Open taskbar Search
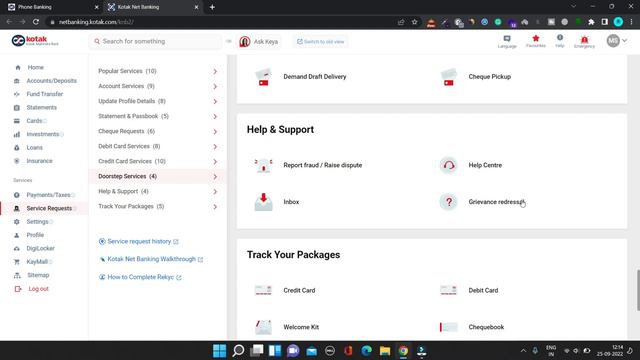The image size is (640, 360). click(238, 351)
